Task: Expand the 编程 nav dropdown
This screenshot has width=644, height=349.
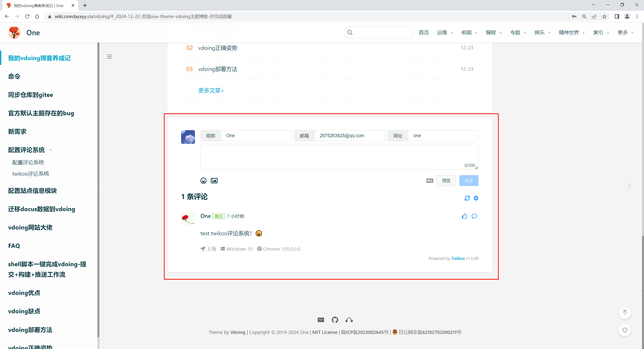Action: (x=494, y=32)
